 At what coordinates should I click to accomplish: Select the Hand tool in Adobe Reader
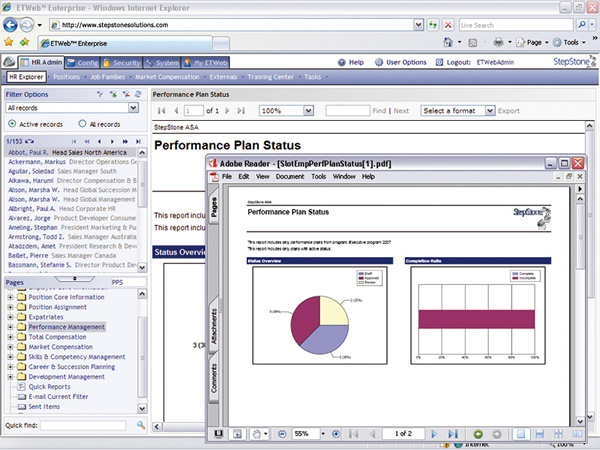(x=260, y=433)
